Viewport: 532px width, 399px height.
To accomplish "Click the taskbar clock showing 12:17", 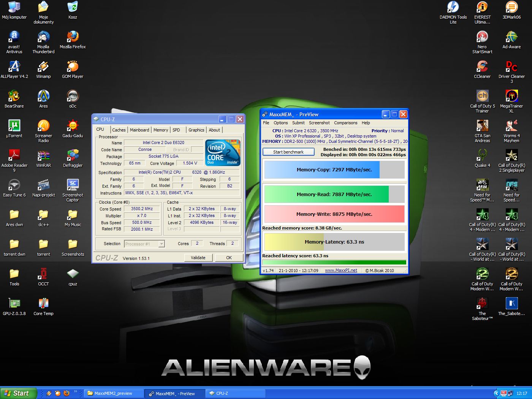I will pos(522,394).
